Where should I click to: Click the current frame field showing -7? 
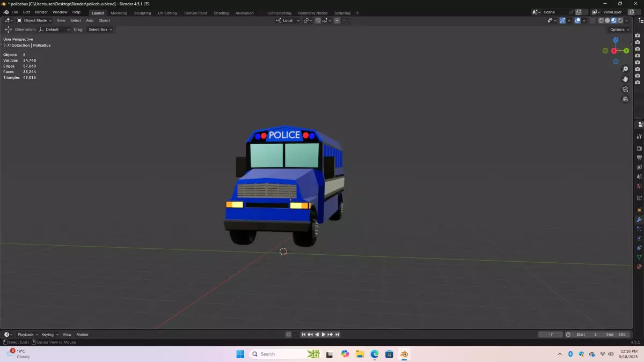point(551,335)
